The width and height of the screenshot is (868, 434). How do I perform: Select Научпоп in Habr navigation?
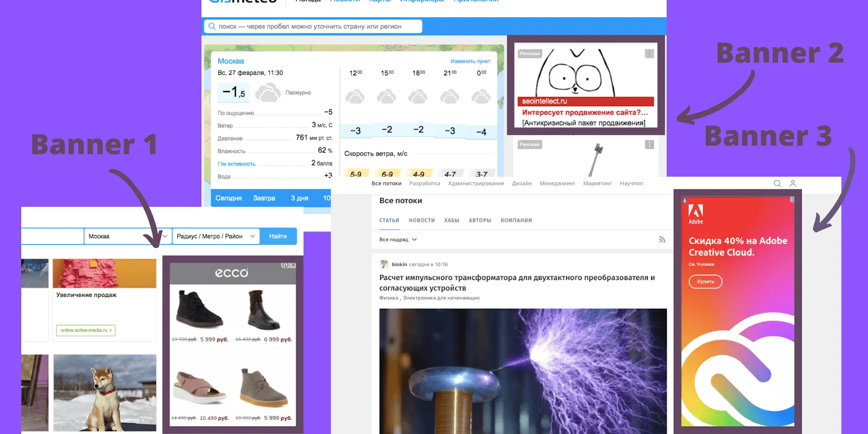[631, 183]
